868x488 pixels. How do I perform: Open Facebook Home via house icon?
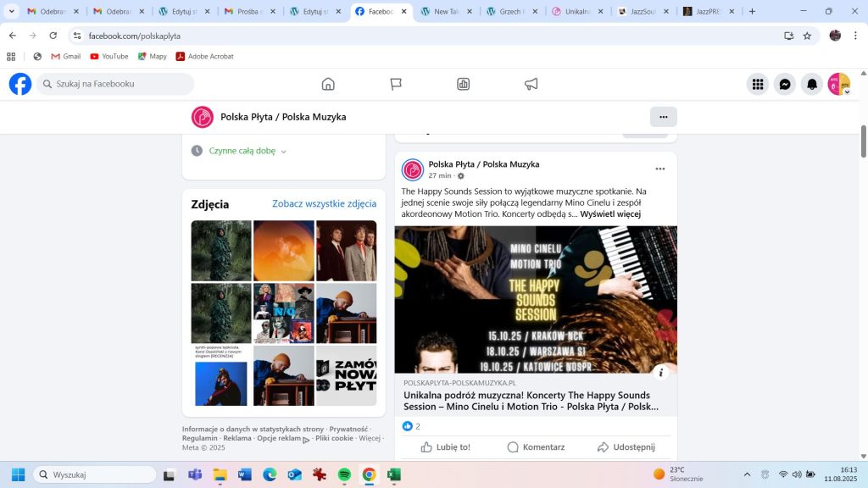[328, 84]
